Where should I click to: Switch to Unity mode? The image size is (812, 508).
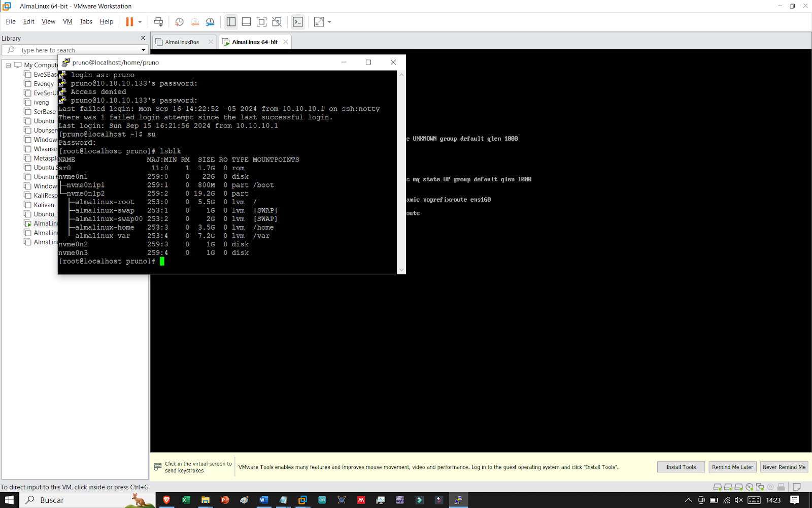click(277, 22)
